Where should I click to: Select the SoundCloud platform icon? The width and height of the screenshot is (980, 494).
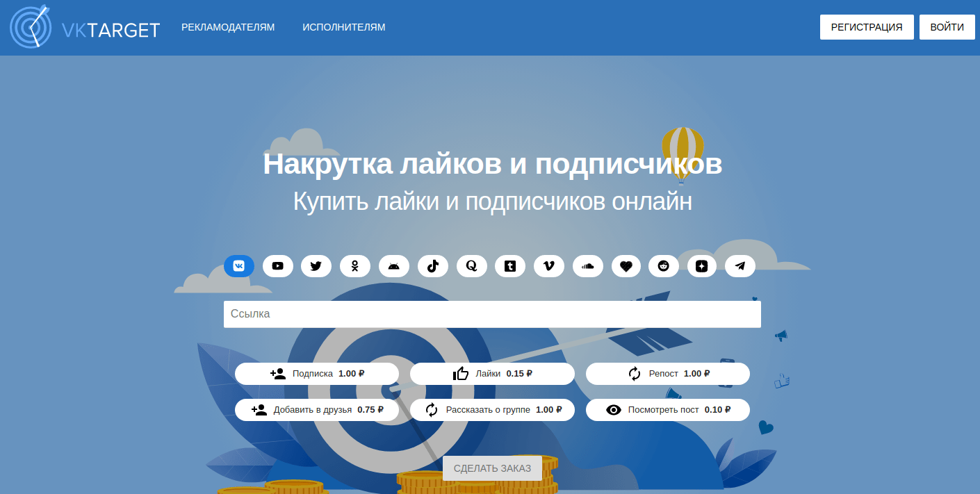coord(588,266)
